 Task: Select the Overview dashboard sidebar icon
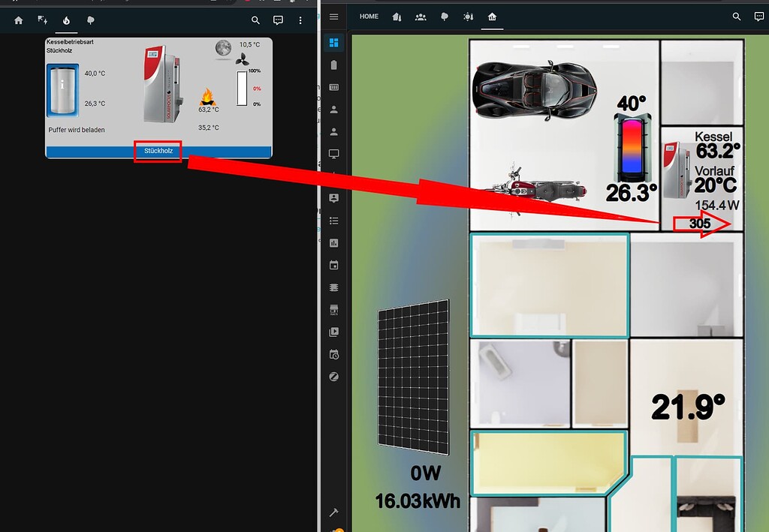pyautogui.click(x=334, y=43)
